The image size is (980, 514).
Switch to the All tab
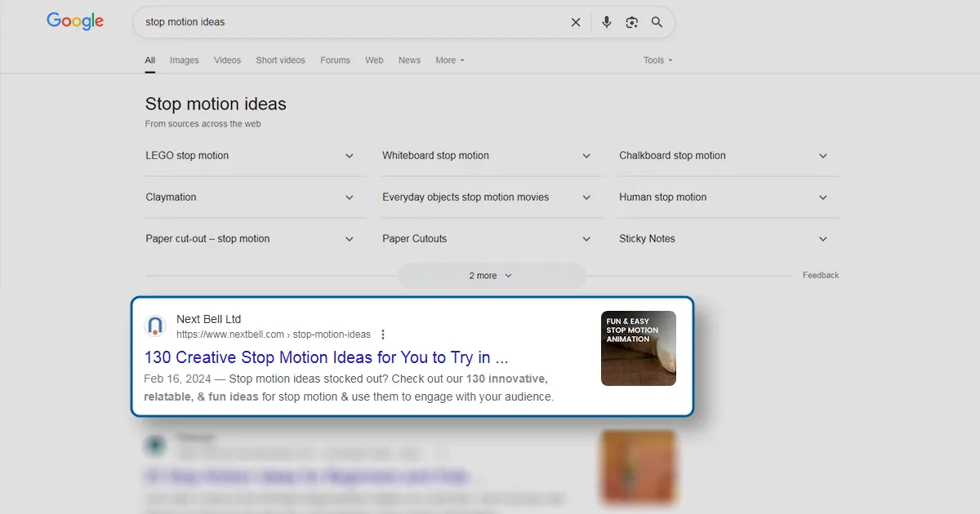(x=150, y=60)
